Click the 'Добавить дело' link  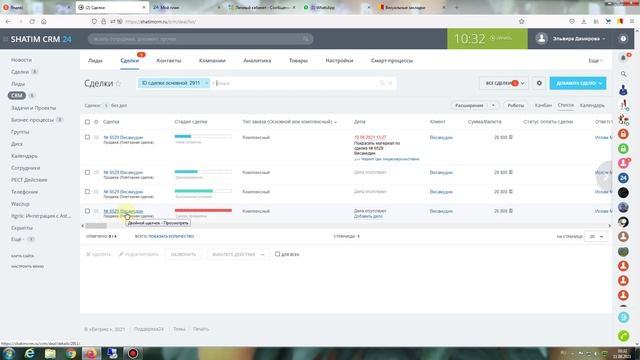[x=368, y=216]
